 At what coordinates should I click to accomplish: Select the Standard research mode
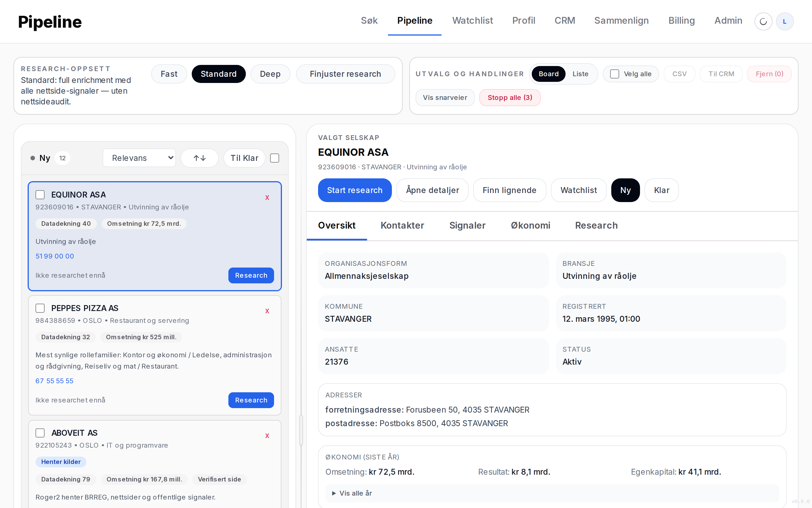pos(219,74)
